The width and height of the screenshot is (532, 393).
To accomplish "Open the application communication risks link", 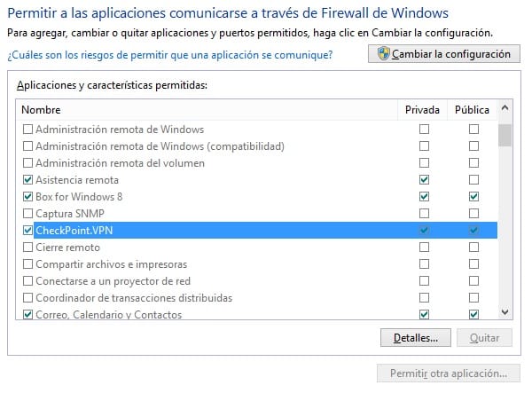I will click(x=169, y=55).
